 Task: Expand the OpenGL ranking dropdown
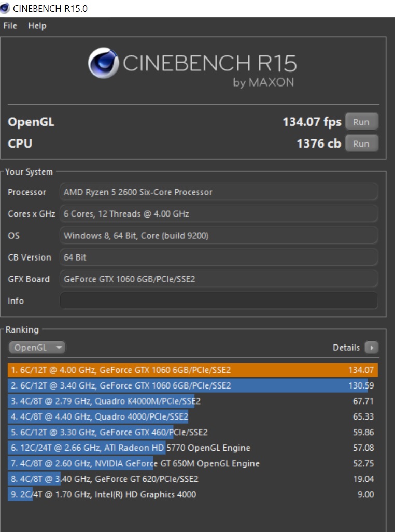click(37, 348)
